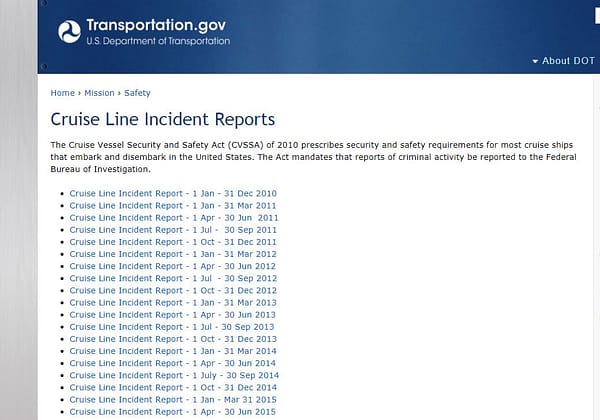600x420 pixels.
Task: Click the Transportation.gov site title
Action: click(x=159, y=25)
